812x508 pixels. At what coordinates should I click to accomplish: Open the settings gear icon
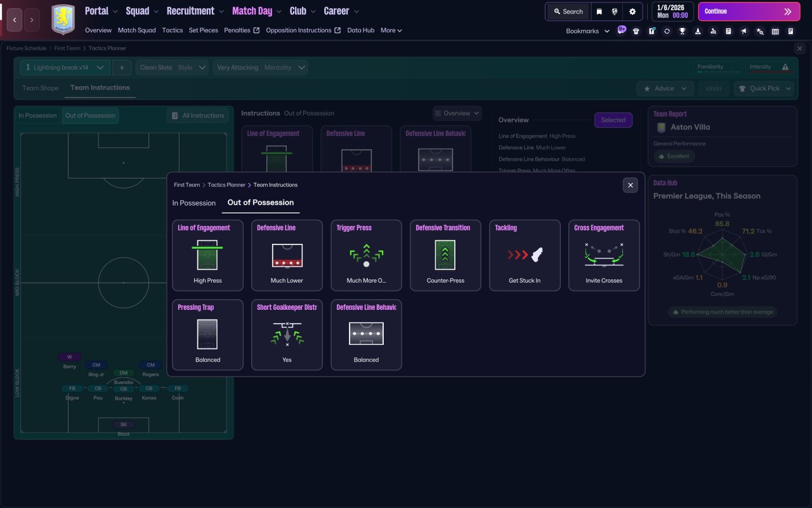(632, 11)
